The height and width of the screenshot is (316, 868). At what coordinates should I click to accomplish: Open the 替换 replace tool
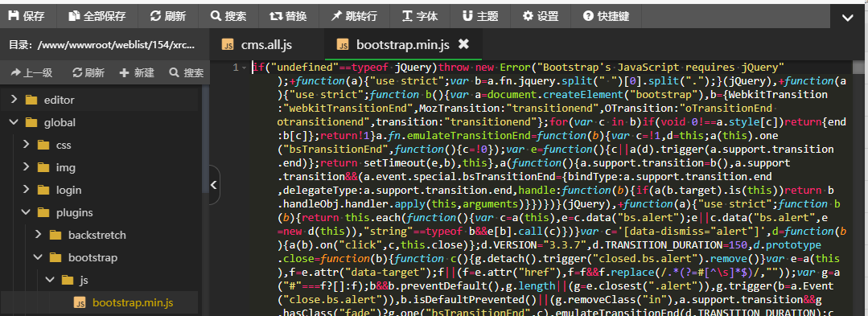(288, 17)
